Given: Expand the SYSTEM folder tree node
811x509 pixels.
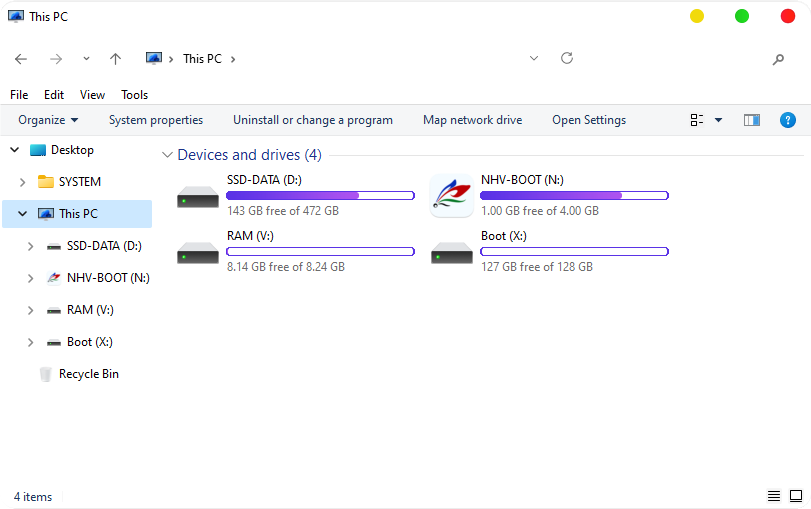Looking at the screenshot, I should (x=23, y=182).
